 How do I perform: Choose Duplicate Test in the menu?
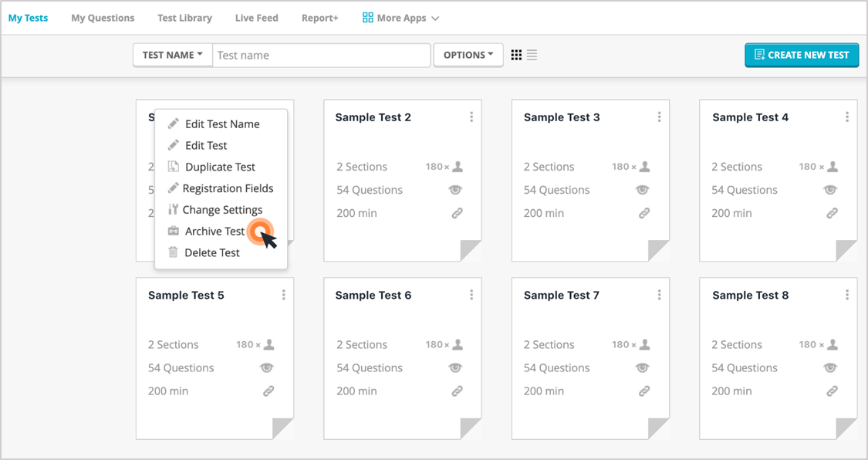pos(221,167)
